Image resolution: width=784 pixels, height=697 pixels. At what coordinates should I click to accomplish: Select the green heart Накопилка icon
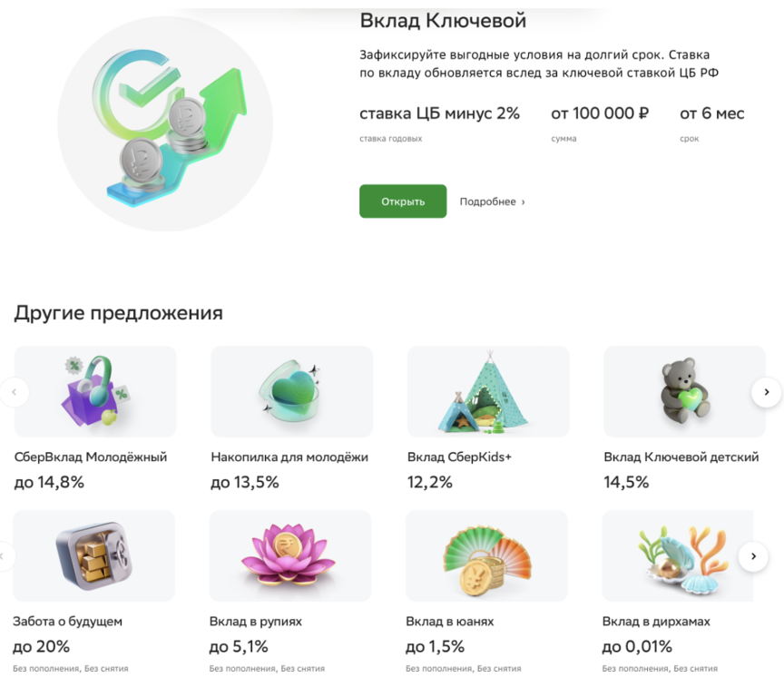291,391
